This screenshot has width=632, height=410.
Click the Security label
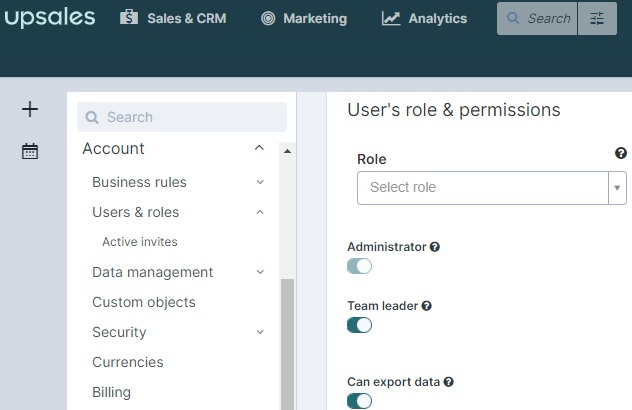coord(119,332)
